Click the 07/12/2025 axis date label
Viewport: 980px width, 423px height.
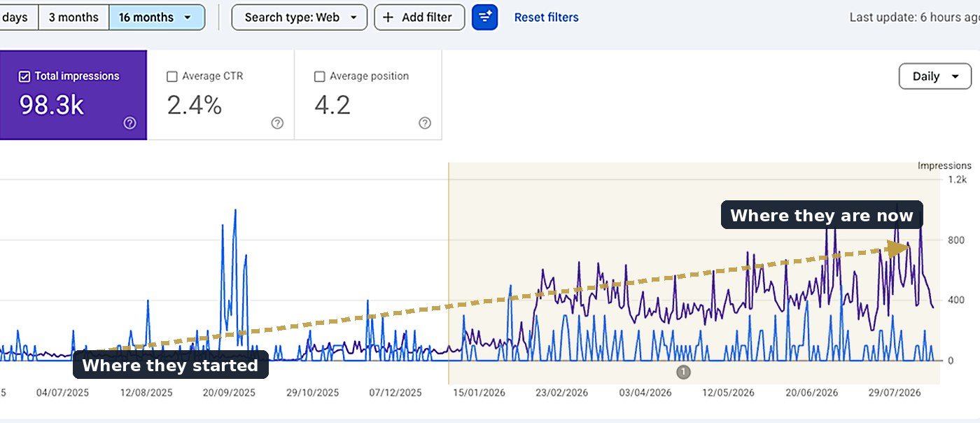tap(395, 393)
